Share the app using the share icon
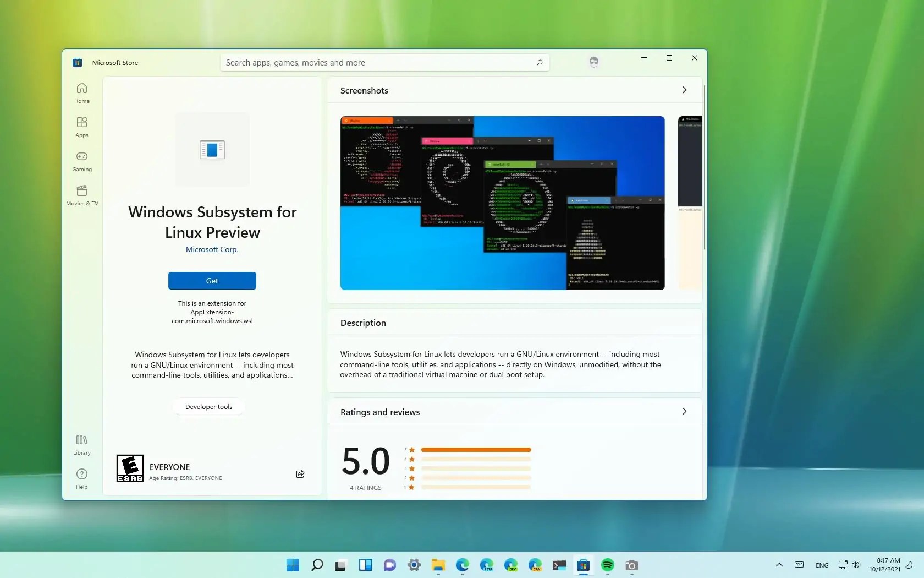924x578 pixels. [300, 474]
